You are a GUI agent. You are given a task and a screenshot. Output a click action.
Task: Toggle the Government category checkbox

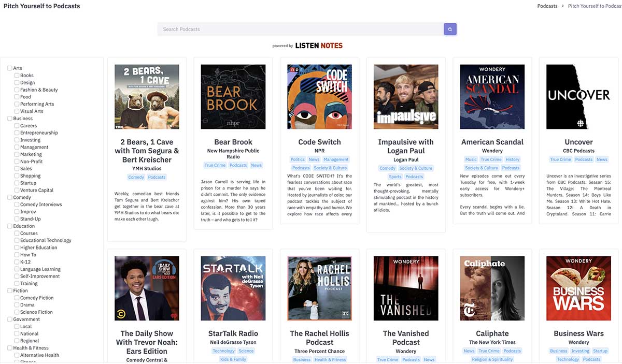pos(10,319)
